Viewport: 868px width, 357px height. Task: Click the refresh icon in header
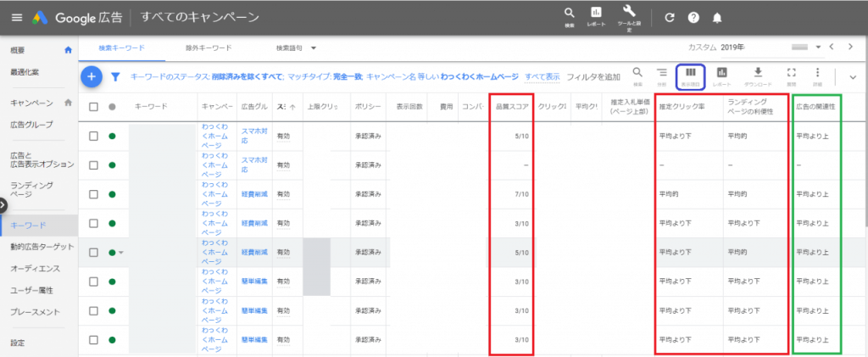(x=670, y=18)
